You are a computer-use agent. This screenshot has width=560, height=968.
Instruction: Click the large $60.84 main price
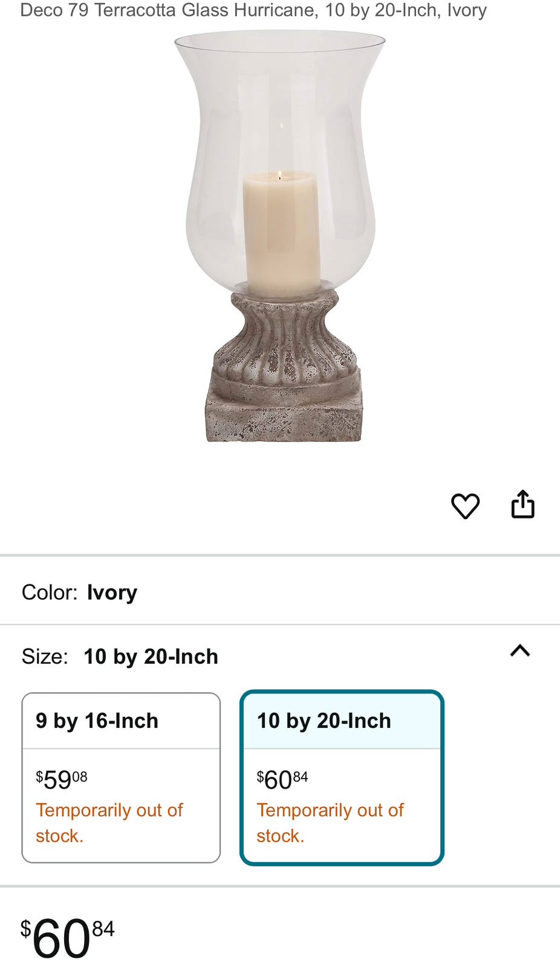pyautogui.click(x=68, y=938)
